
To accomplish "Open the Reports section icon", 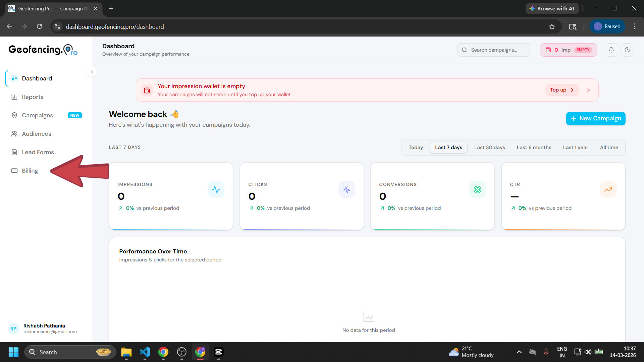I will [14, 97].
